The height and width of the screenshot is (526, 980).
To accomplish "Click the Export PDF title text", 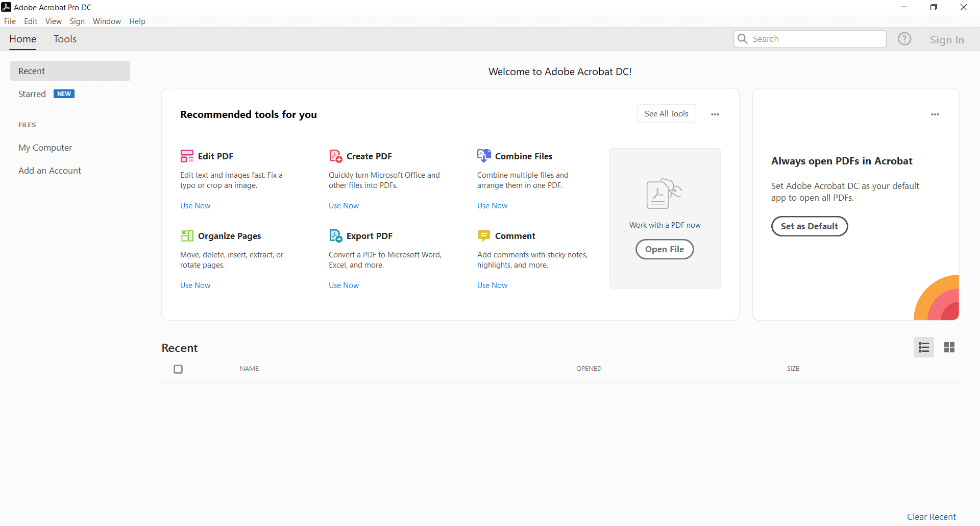I will point(369,236).
